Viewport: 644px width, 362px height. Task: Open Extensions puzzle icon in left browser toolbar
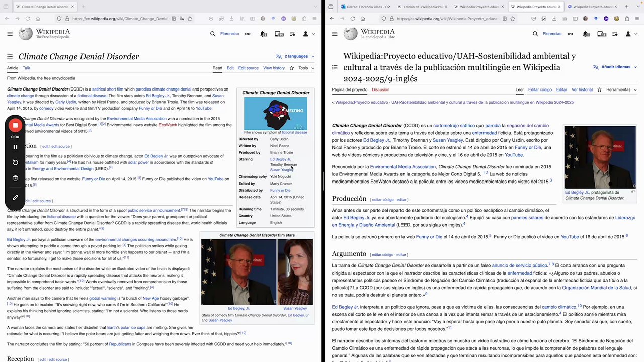[x=305, y=19]
